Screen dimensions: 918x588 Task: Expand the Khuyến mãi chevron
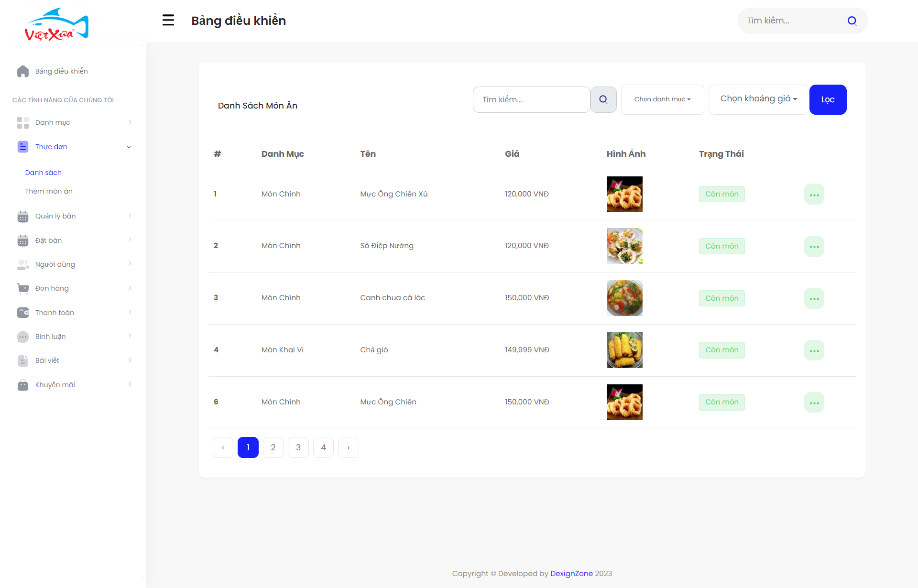pos(130,384)
